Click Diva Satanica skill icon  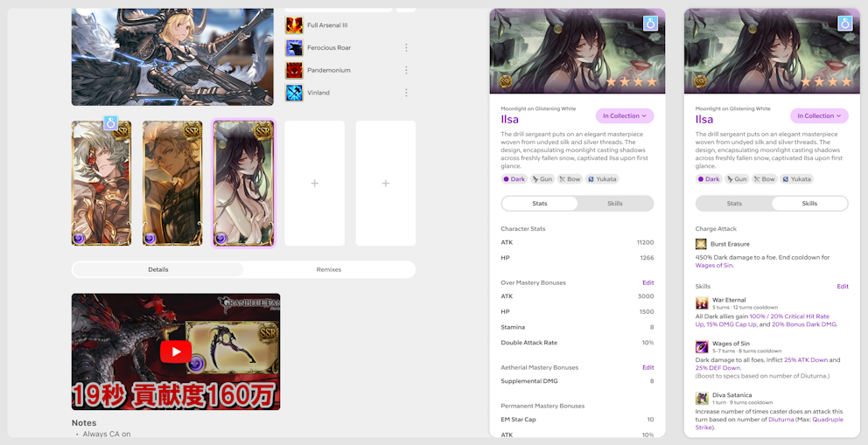[702, 398]
